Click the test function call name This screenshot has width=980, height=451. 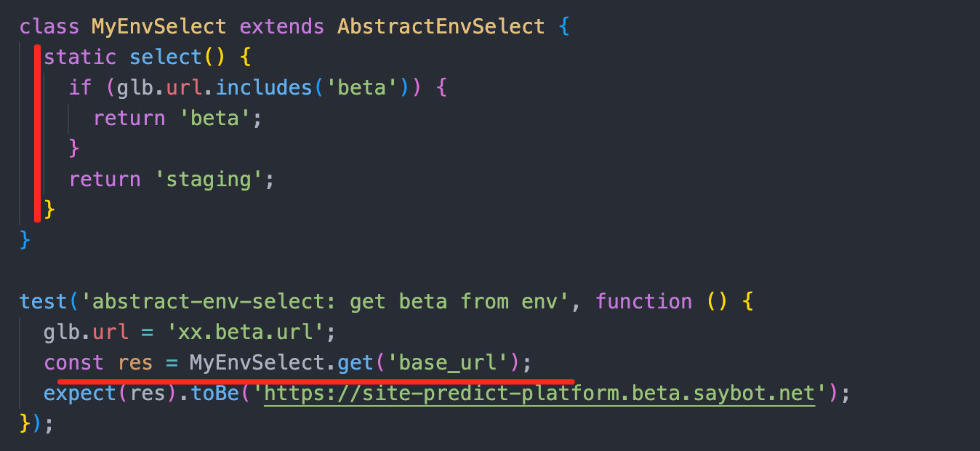coord(44,301)
